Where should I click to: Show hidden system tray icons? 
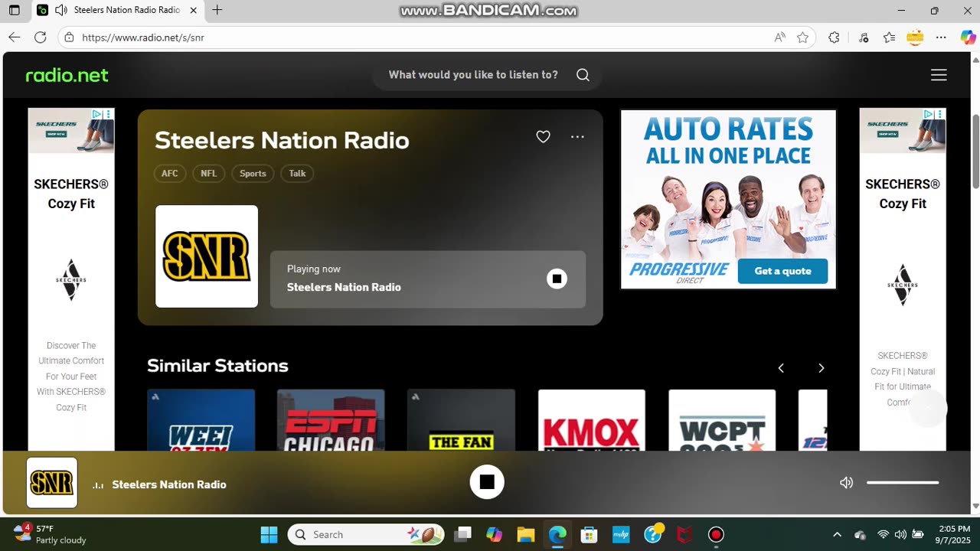(837, 534)
